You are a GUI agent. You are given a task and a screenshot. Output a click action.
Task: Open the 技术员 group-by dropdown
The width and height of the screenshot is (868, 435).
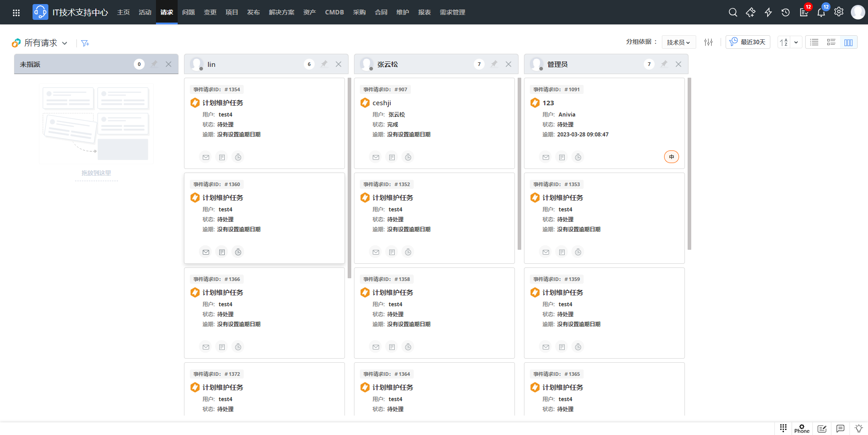679,42
